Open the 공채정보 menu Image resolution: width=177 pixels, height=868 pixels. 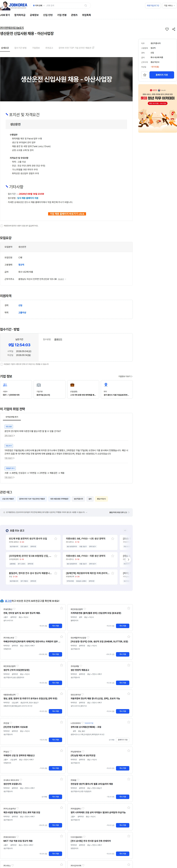[34, 15]
